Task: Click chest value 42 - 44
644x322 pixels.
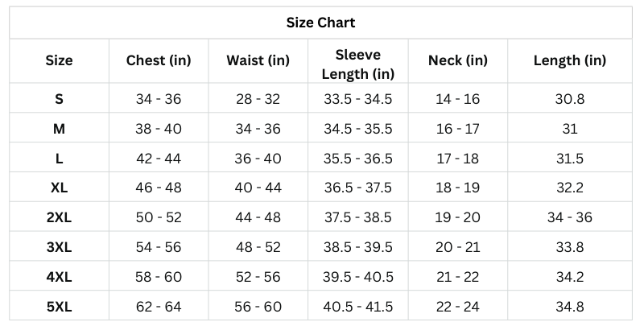Action: pyautogui.click(x=159, y=159)
